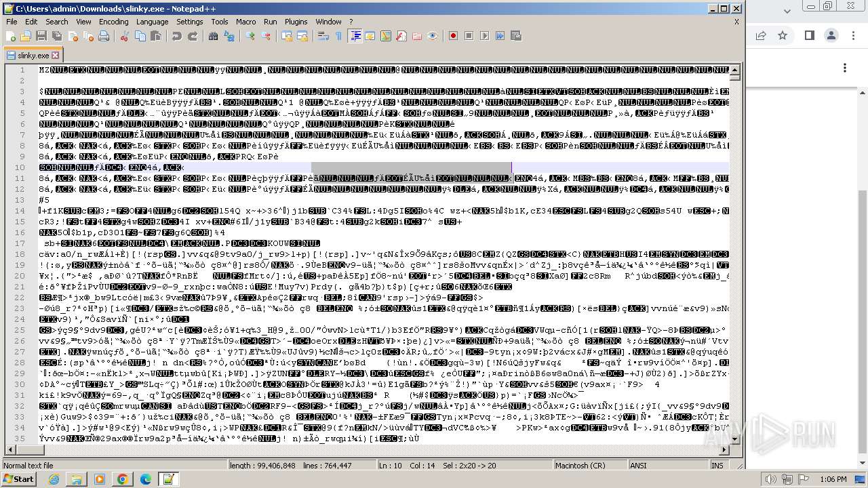Screen dimensions: 868x488
Task: Close the slinky.exe tab with its X
Action: tap(56, 56)
